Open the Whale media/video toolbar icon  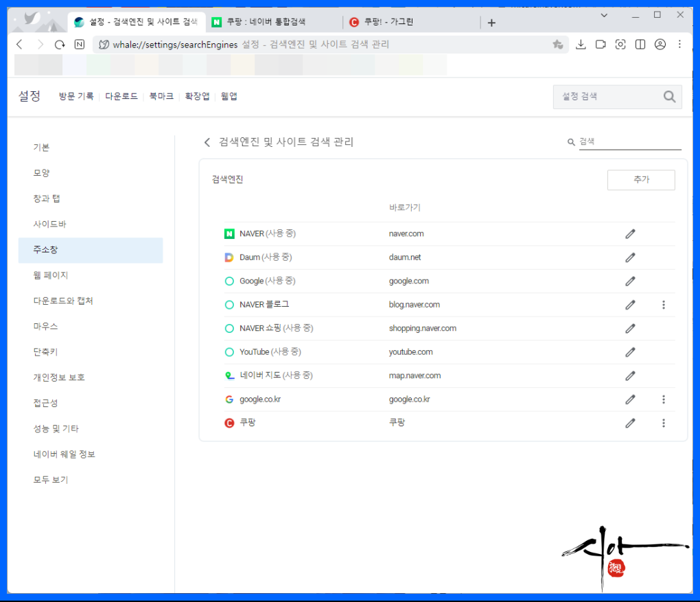point(600,44)
